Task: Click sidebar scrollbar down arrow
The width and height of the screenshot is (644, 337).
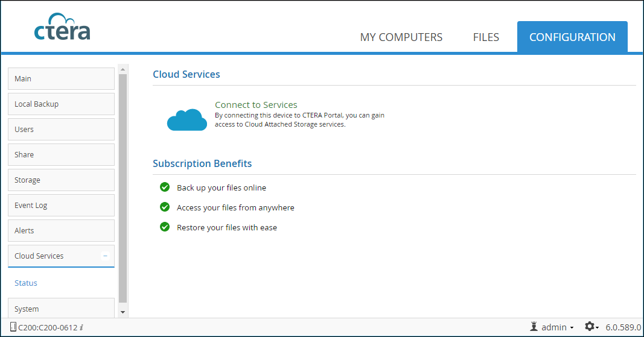Action: click(x=123, y=312)
